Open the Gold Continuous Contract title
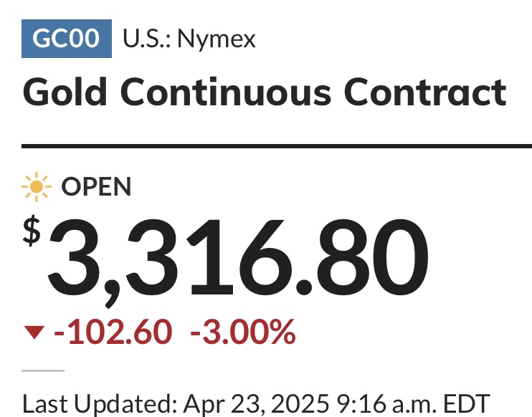 (265, 92)
